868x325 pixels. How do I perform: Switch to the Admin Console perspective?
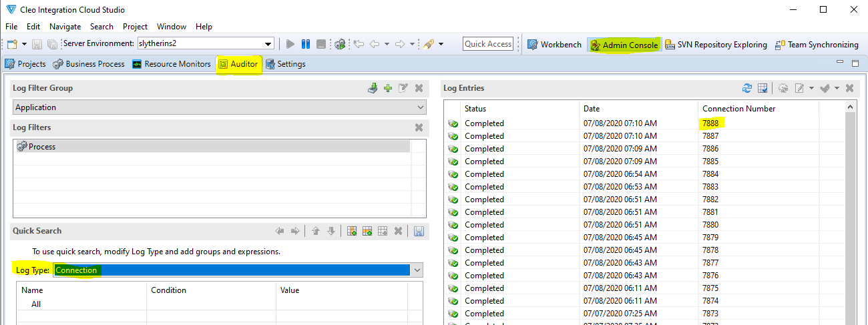click(624, 45)
